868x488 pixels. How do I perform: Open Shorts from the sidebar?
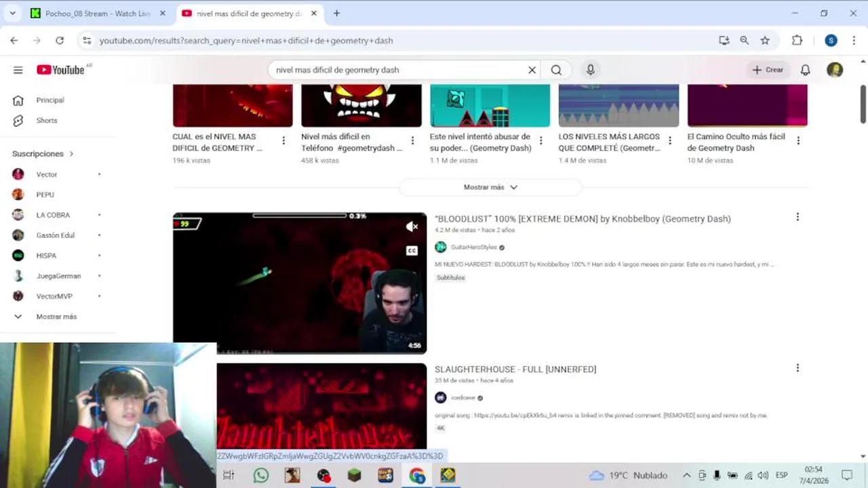pyautogui.click(x=46, y=120)
